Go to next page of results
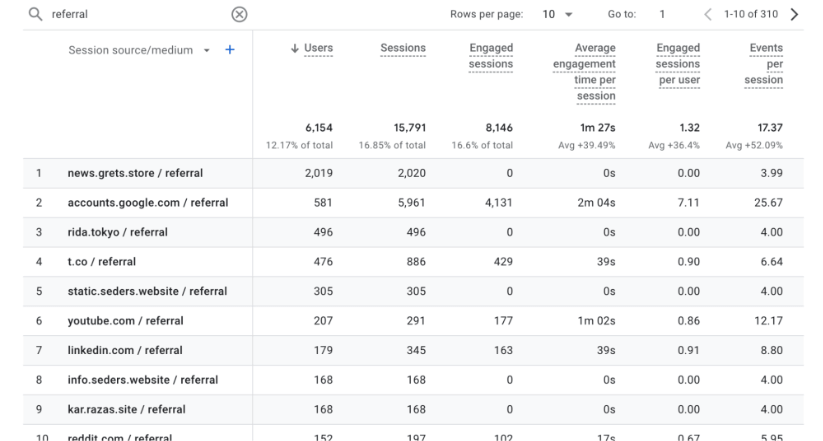 [x=795, y=14]
